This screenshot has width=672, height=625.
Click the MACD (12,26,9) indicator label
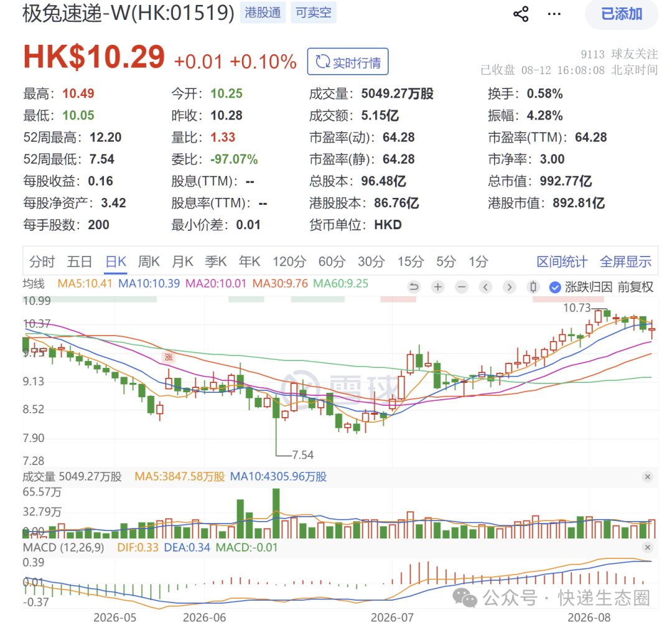(63, 548)
